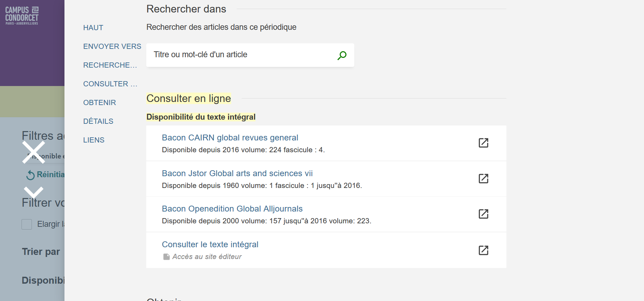The image size is (644, 301).
Task: Jump to RECHERCHE… section
Action: [x=110, y=65]
